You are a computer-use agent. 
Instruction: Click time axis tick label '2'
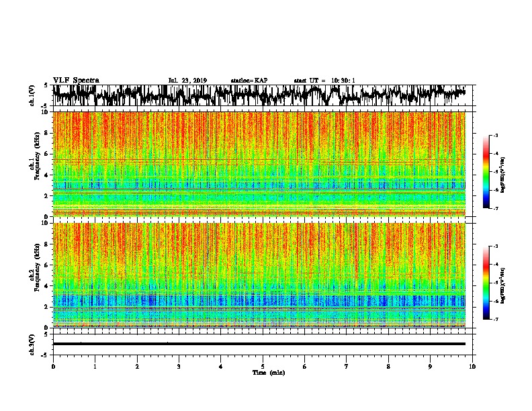pyautogui.click(x=137, y=367)
